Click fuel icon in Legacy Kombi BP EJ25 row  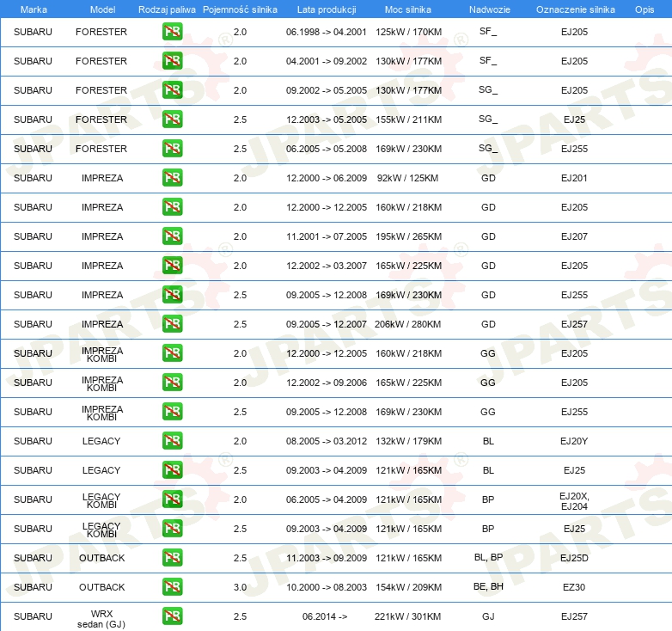click(172, 529)
